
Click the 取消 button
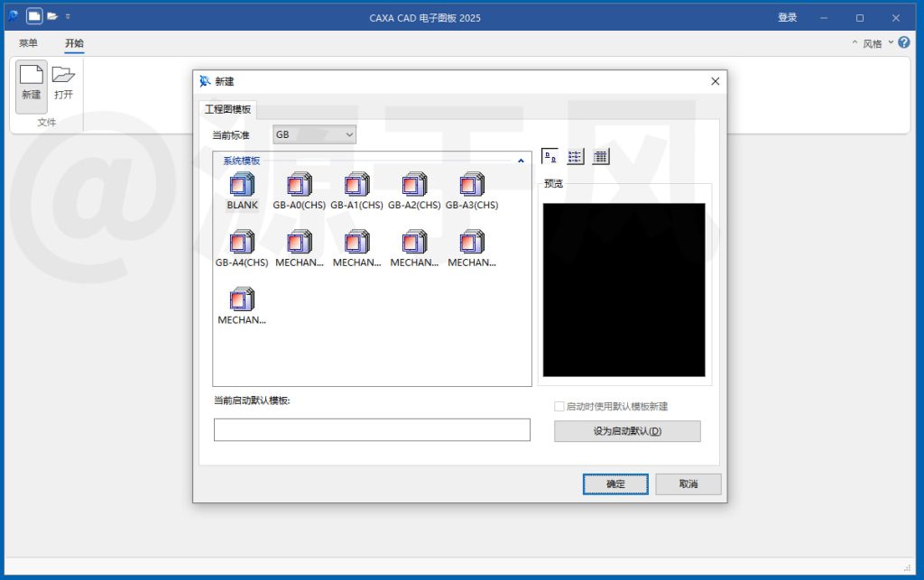688,484
